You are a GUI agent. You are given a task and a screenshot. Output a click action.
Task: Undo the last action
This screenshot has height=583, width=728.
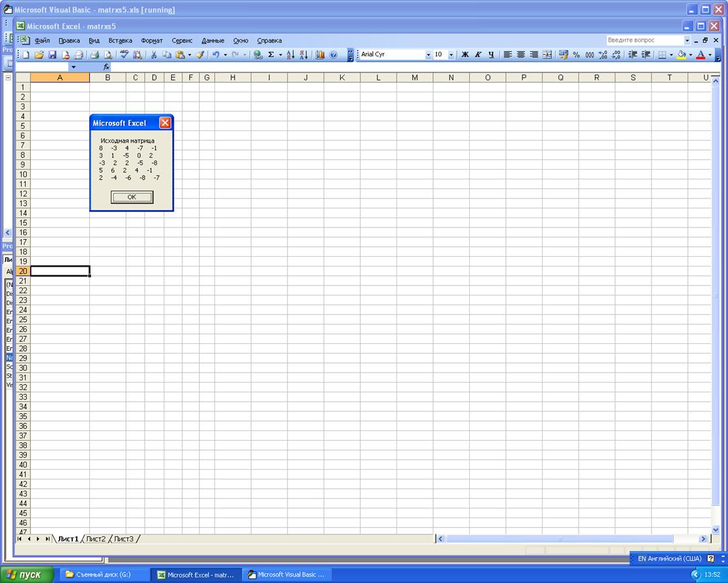point(216,55)
